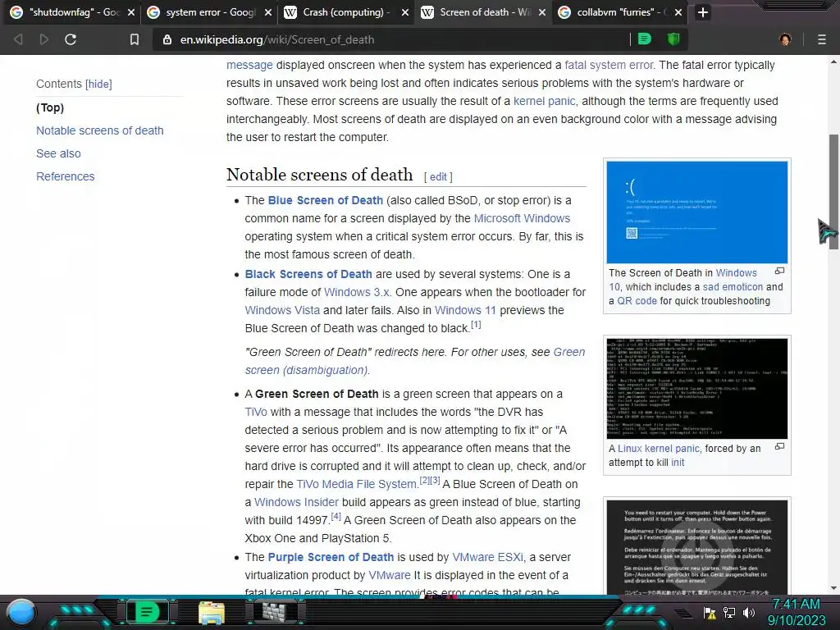Close the collabvm "furries" tab
The height and width of the screenshot is (630, 840).
pos(678,12)
